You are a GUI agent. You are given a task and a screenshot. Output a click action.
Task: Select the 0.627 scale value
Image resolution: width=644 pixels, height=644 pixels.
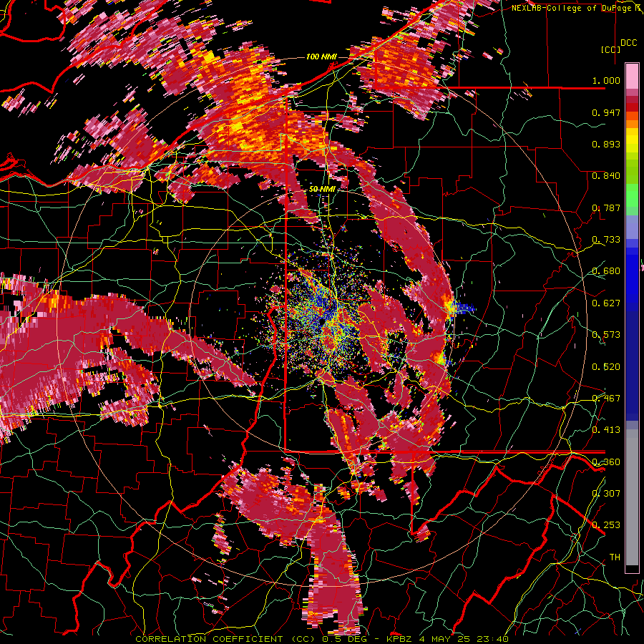(606, 303)
